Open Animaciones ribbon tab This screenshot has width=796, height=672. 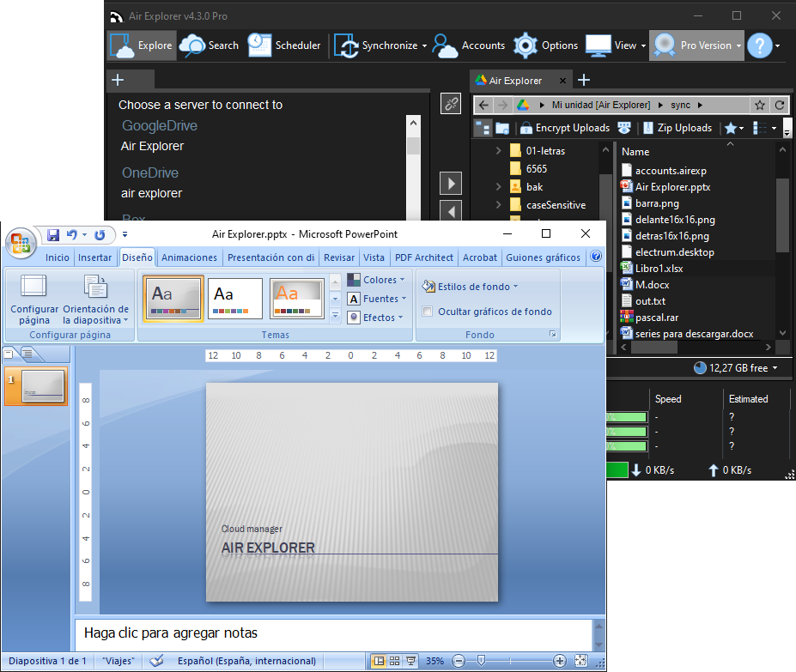click(x=190, y=257)
